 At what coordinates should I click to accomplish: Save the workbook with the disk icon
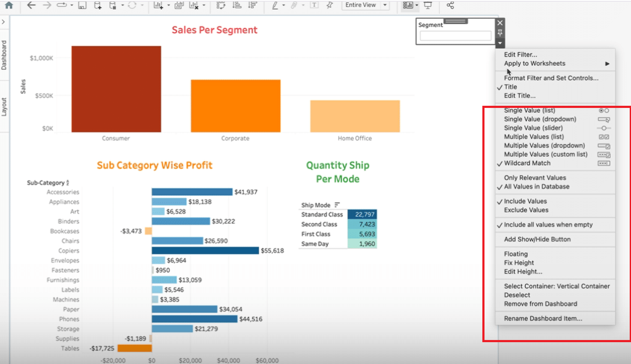[x=82, y=5]
